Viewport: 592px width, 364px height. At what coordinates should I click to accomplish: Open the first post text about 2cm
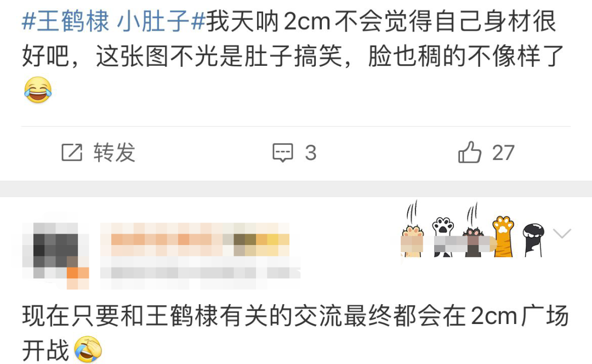[x=293, y=56]
